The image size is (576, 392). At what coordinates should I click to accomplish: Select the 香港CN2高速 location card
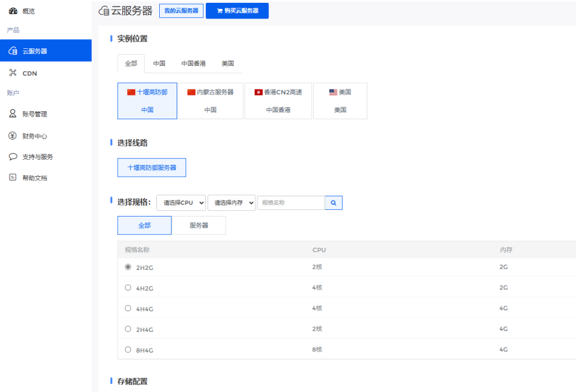[278, 101]
